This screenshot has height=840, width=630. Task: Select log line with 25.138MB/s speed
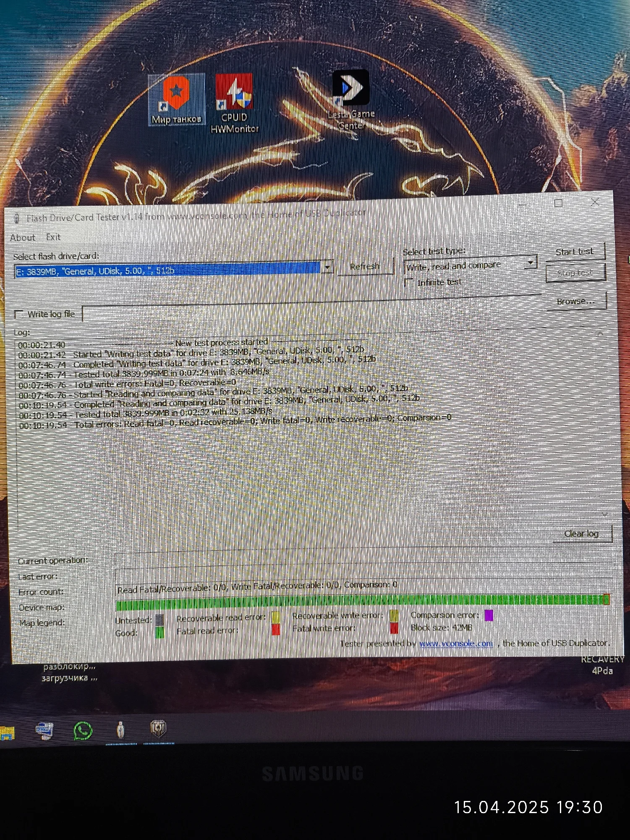point(146,413)
